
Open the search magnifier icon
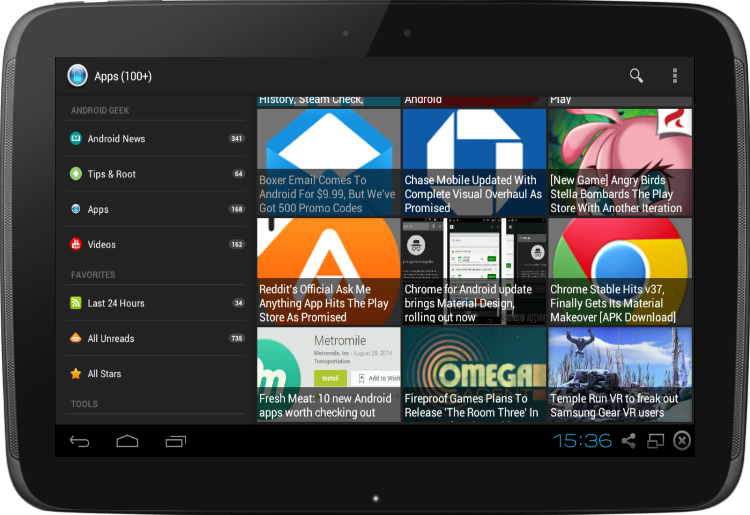click(636, 76)
